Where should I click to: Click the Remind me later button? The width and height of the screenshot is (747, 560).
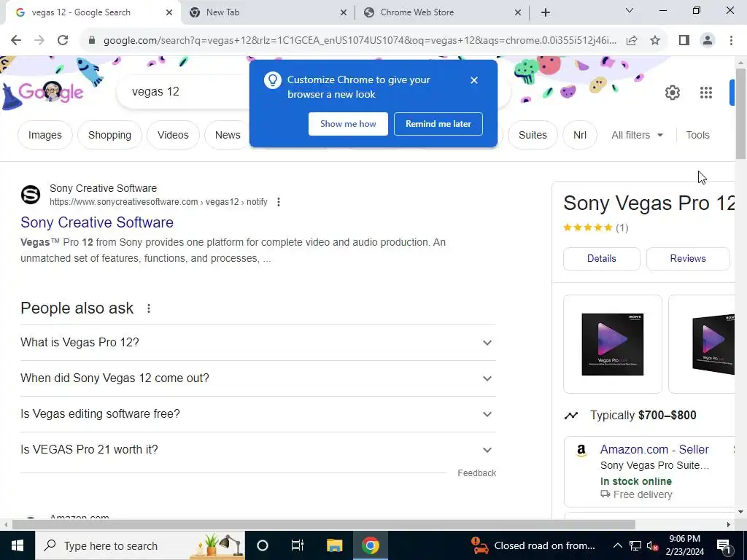point(438,124)
